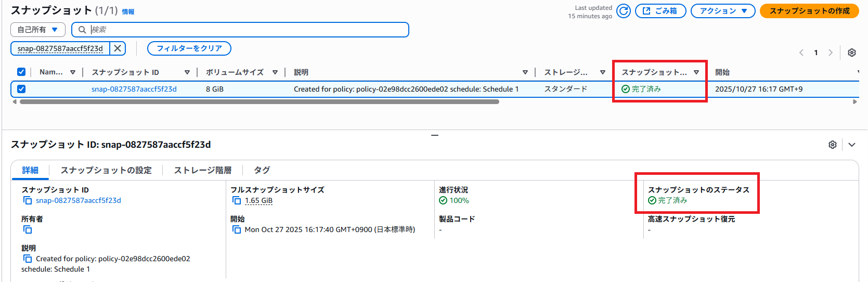Open the アクション dropdown menu
868x282 pixels.
pos(722,11)
